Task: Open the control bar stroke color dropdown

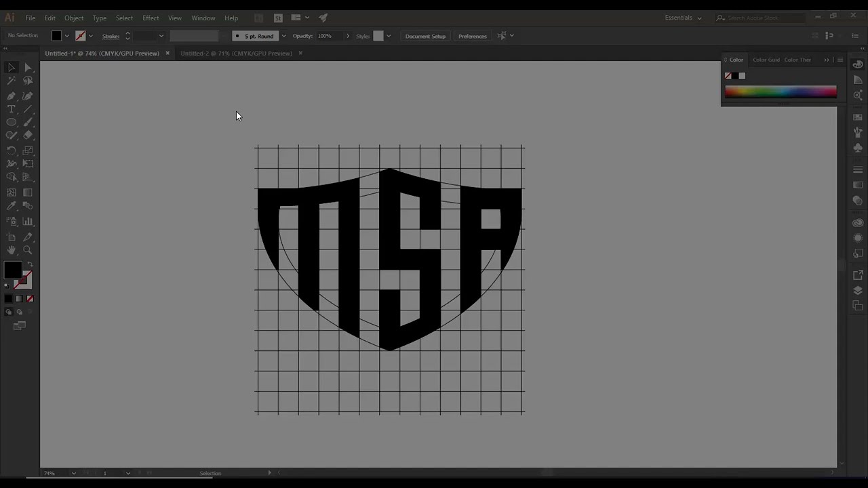Action: 91,36
